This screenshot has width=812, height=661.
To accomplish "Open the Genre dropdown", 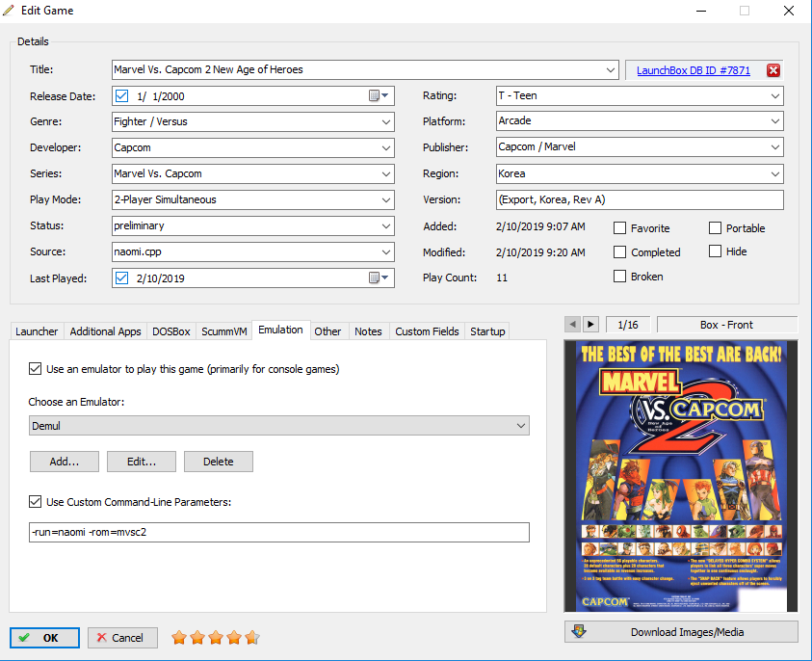I will tap(386, 121).
